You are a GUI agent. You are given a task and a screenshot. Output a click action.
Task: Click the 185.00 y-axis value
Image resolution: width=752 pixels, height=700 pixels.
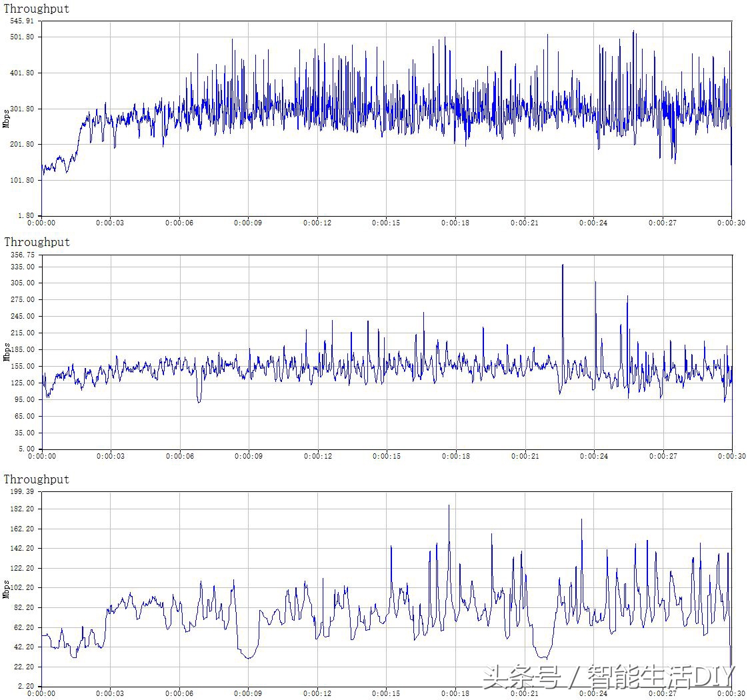point(23,349)
